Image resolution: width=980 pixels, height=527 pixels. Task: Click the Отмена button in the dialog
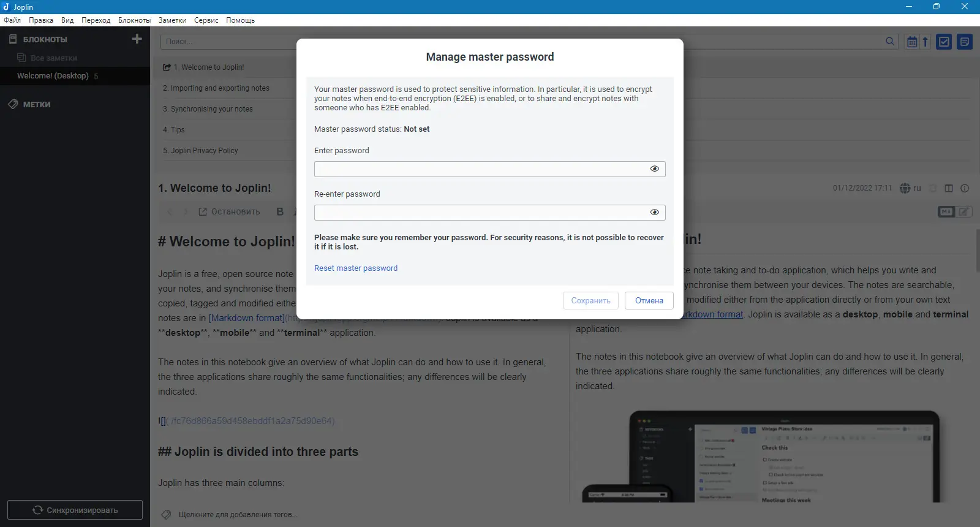tap(649, 300)
